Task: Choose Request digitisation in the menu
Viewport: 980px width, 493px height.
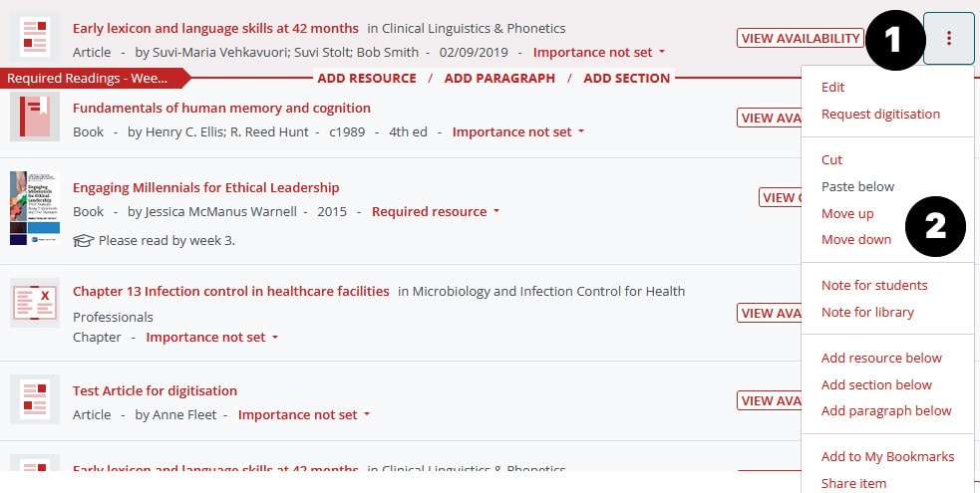Action: [880, 115]
